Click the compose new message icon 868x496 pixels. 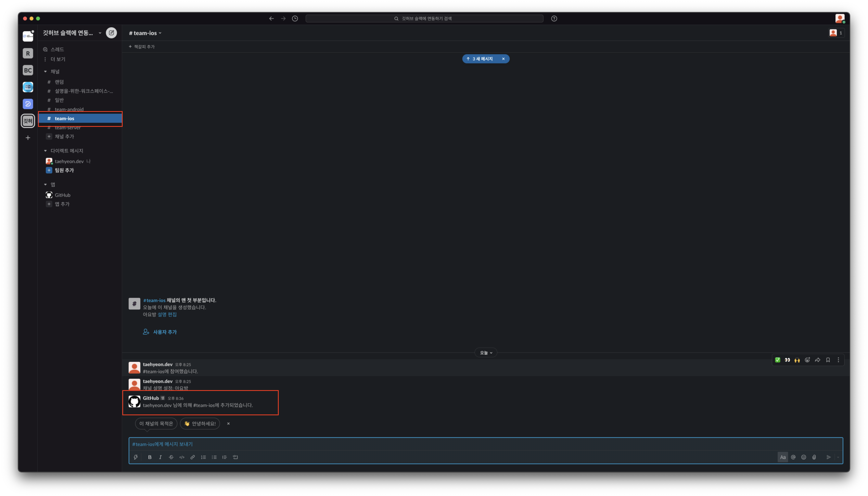(x=111, y=33)
